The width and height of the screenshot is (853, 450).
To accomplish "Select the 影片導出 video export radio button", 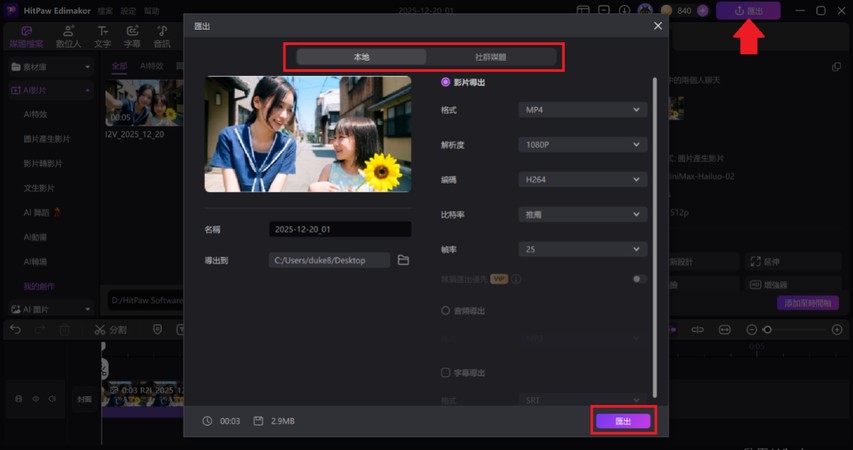I will pyautogui.click(x=446, y=82).
